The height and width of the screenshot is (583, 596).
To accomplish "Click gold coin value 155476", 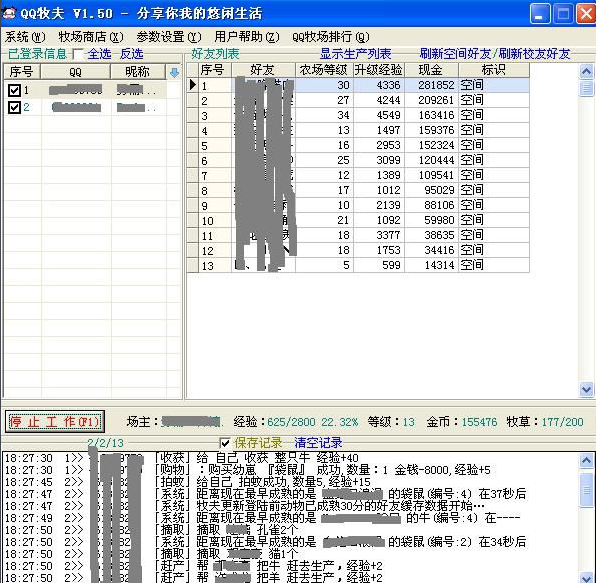I will point(479,422).
